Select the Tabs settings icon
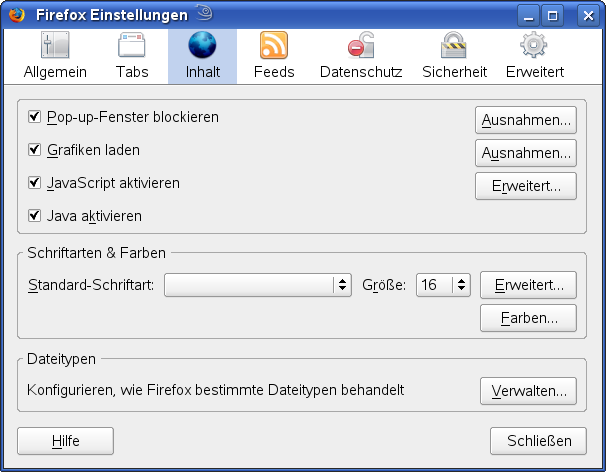 [x=132, y=46]
